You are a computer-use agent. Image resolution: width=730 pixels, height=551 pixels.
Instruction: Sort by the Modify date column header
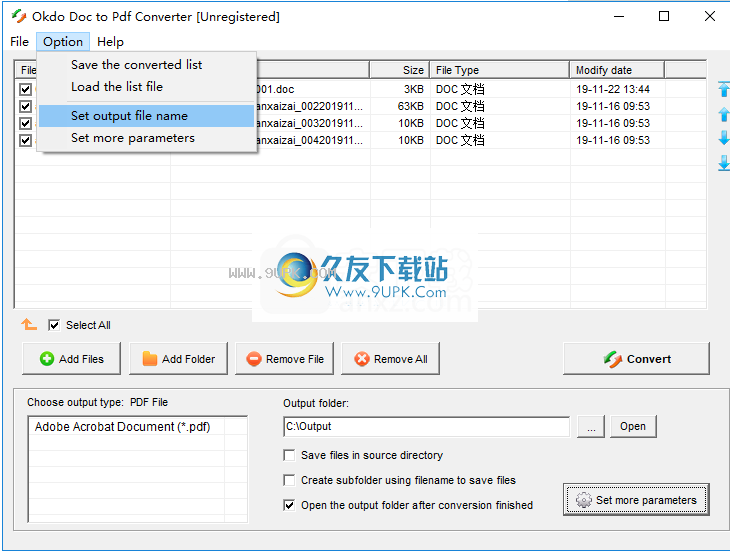[x=617, y=70]
